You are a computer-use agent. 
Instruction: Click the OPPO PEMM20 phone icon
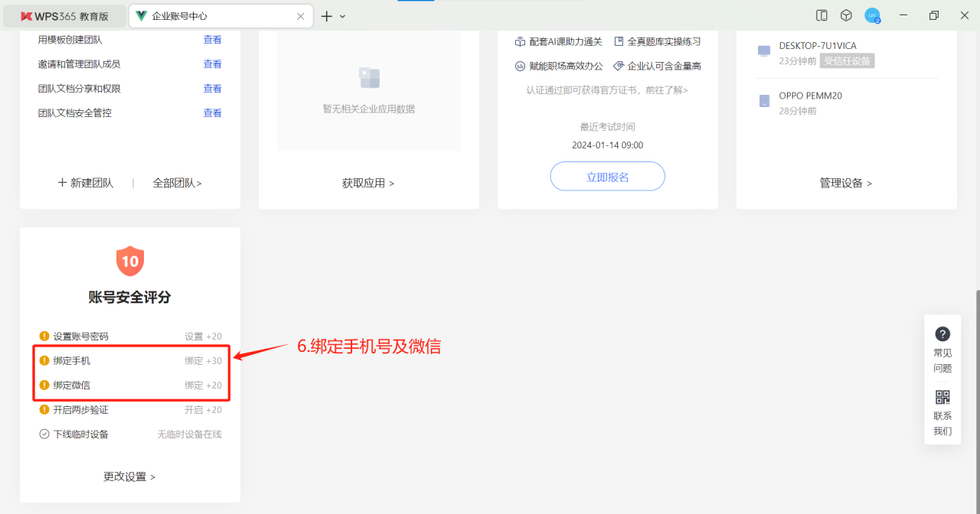click(763, 100)
